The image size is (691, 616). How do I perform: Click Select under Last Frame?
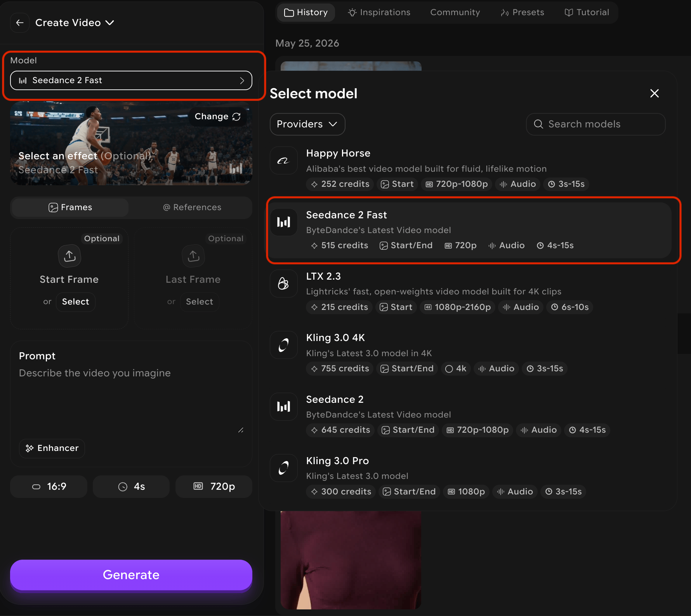click(x=200, y=302)
